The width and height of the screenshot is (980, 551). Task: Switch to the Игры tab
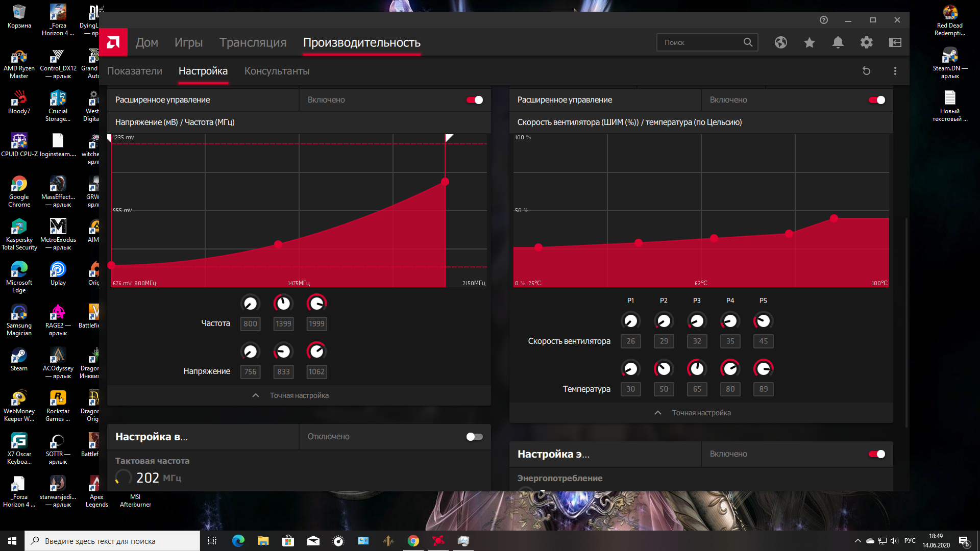pyautogui.click(x=188, y=42)
